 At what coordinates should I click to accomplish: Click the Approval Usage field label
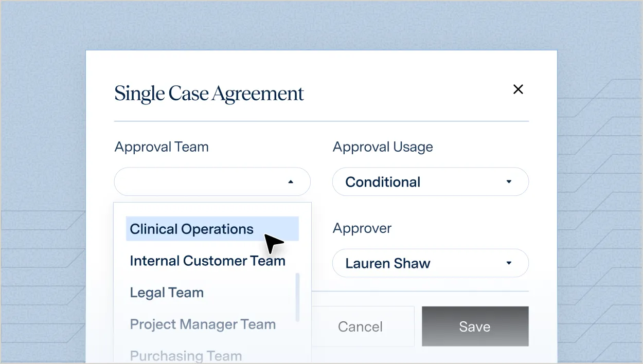tap(383, 147)
